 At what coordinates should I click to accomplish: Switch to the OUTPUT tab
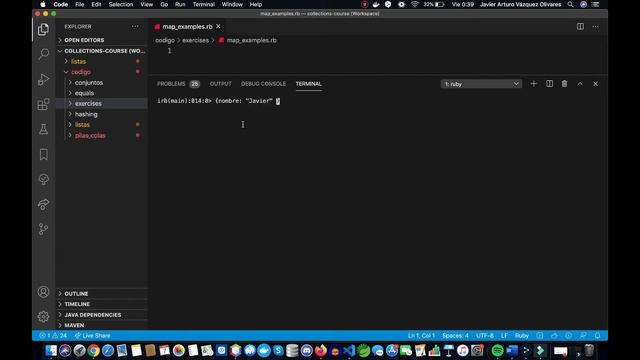(x=220, y=84)
